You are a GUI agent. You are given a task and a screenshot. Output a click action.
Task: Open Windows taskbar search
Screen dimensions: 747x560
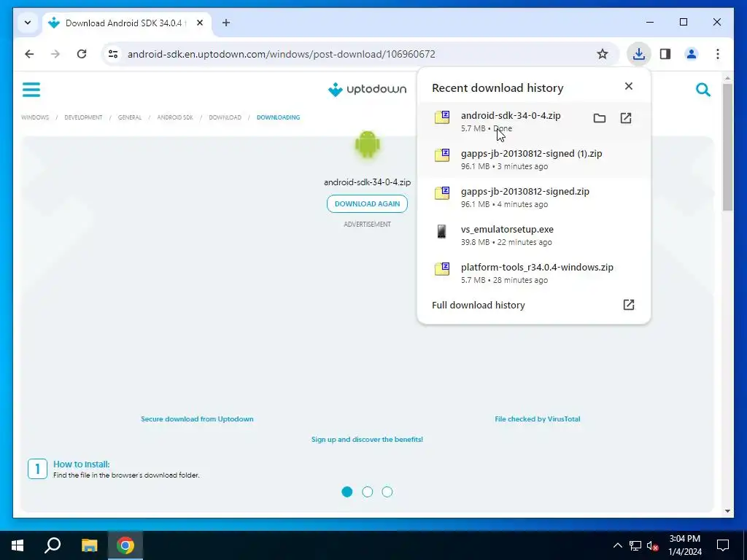point(53,545)
